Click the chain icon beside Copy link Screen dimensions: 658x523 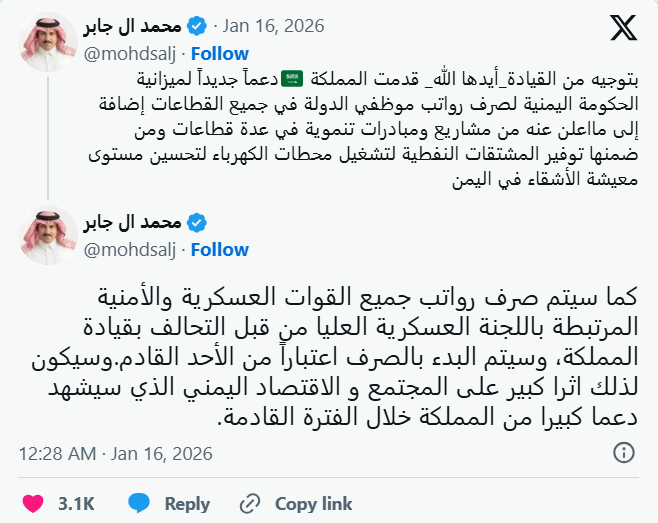pyautogui.click(x=250, y=502)
